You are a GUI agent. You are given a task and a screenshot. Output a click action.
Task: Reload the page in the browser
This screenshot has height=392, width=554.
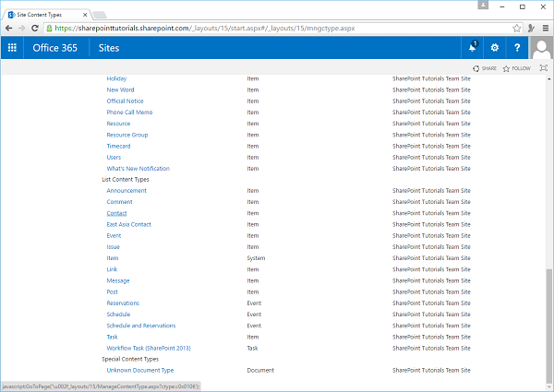pyautogui.click(x=42, y=29)
